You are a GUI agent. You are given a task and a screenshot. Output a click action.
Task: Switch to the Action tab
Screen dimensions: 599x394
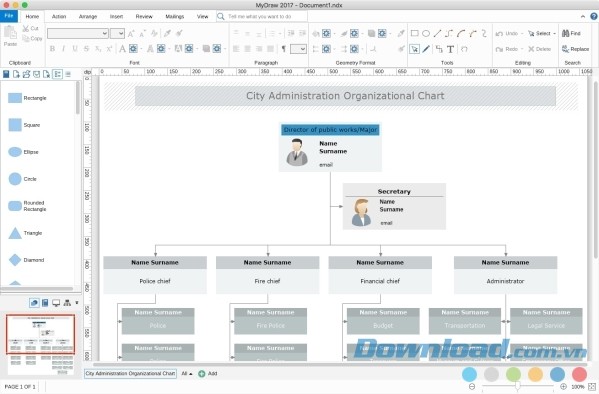pyautogui.click(x=59, y=16)
